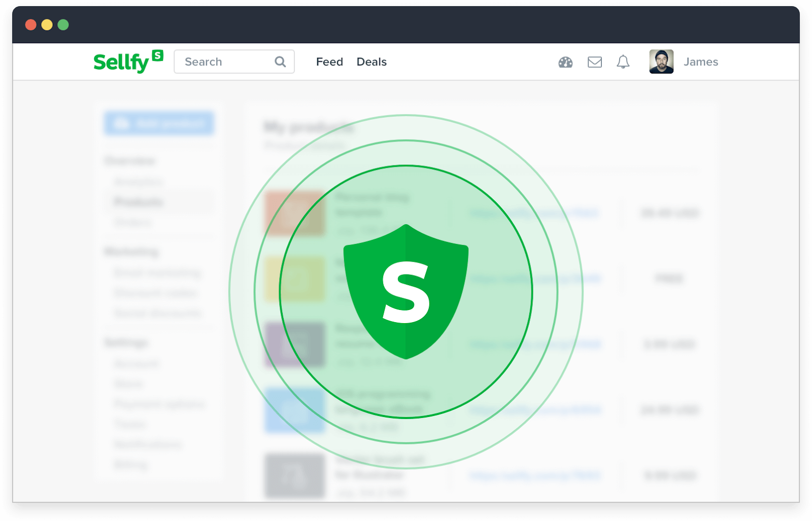Screen dimensions: 812x521
Task: Show notifications with the bell icon
Action: [623, 62]
